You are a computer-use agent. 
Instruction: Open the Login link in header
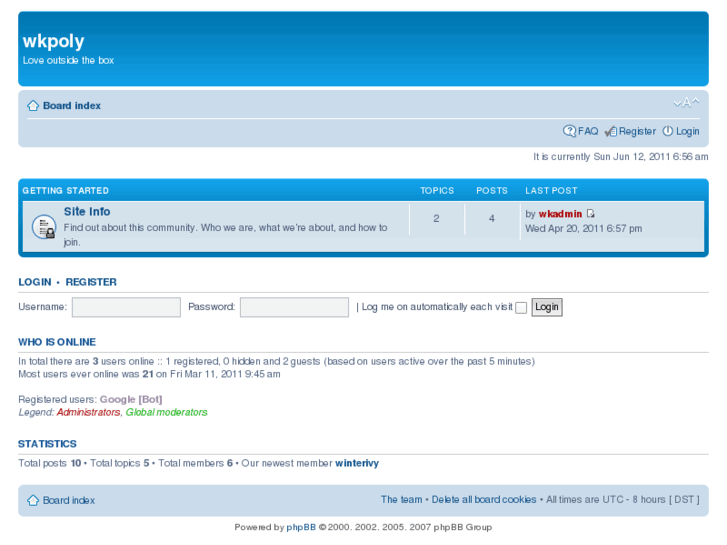(687, 131)
